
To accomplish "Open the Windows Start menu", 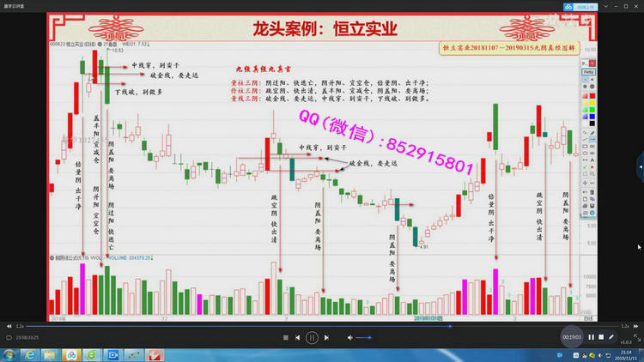I will pos(9,354).
